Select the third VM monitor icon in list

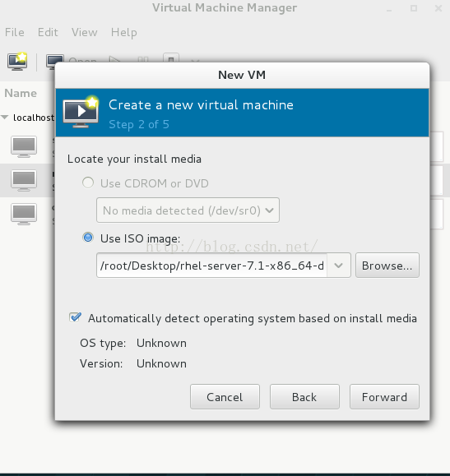coord(24,214)
